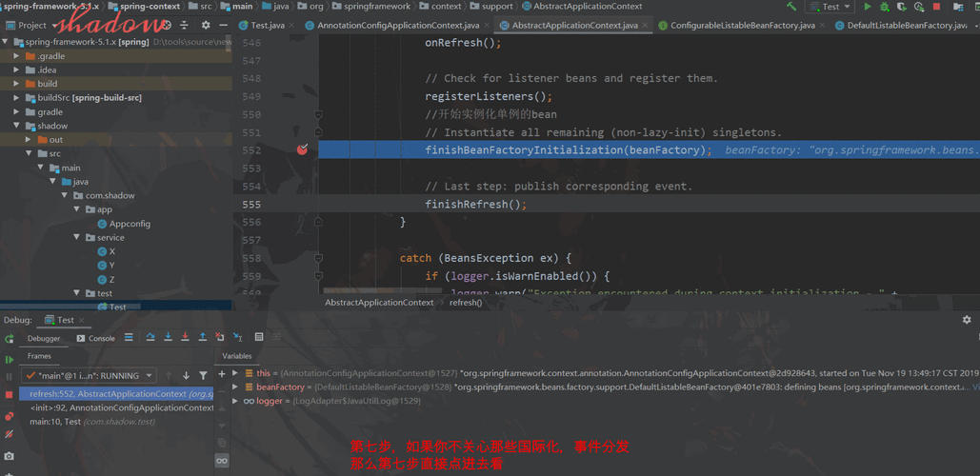Expand the out folder

coord(29,139)
